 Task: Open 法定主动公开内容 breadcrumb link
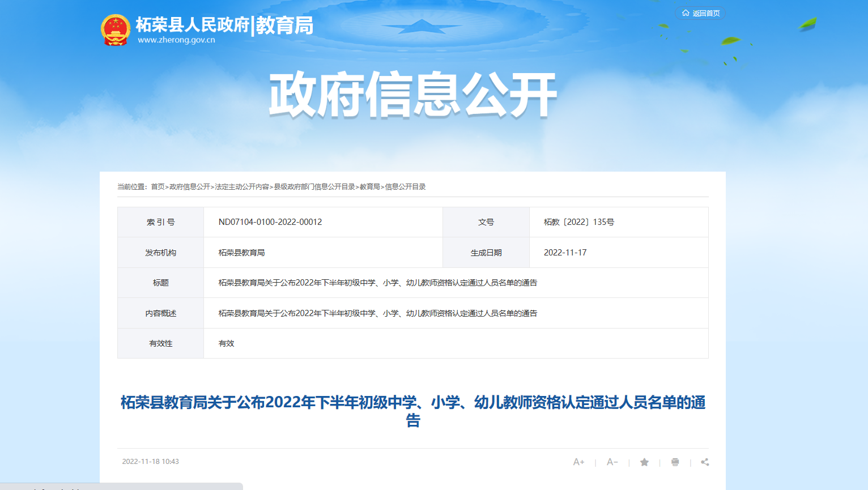tap(242, 187)
